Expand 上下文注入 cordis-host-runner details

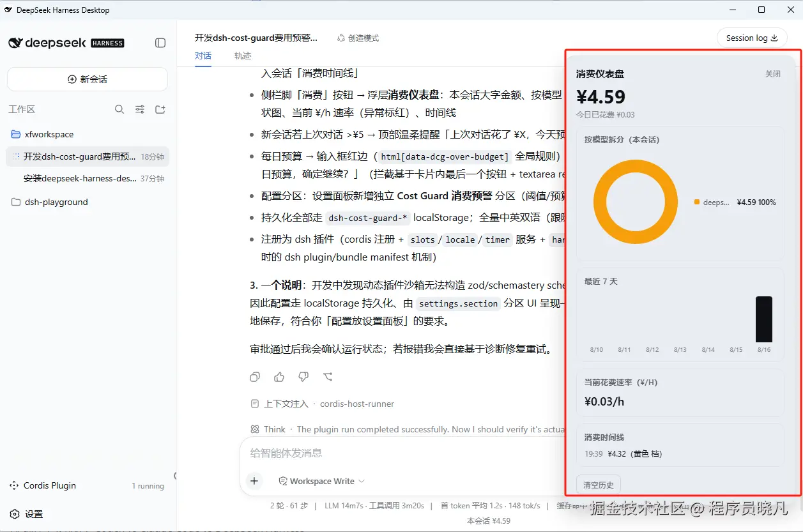click(x=323, y=404)
